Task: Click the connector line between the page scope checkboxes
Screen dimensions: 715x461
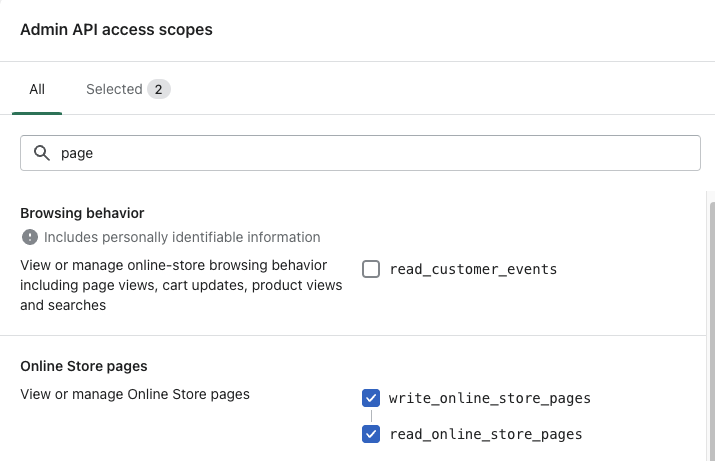Action: [371, 416]
